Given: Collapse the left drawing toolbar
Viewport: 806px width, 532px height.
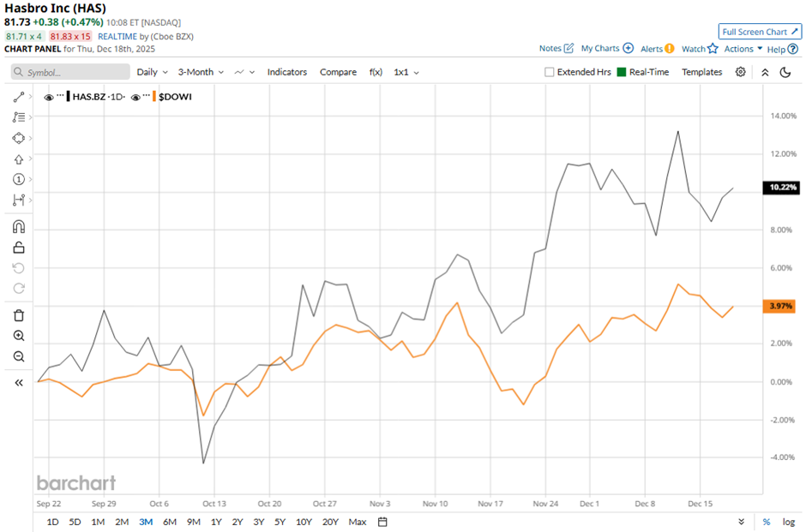Looking at the screenshot, I should pyautogui.click(x=19, y=383).
